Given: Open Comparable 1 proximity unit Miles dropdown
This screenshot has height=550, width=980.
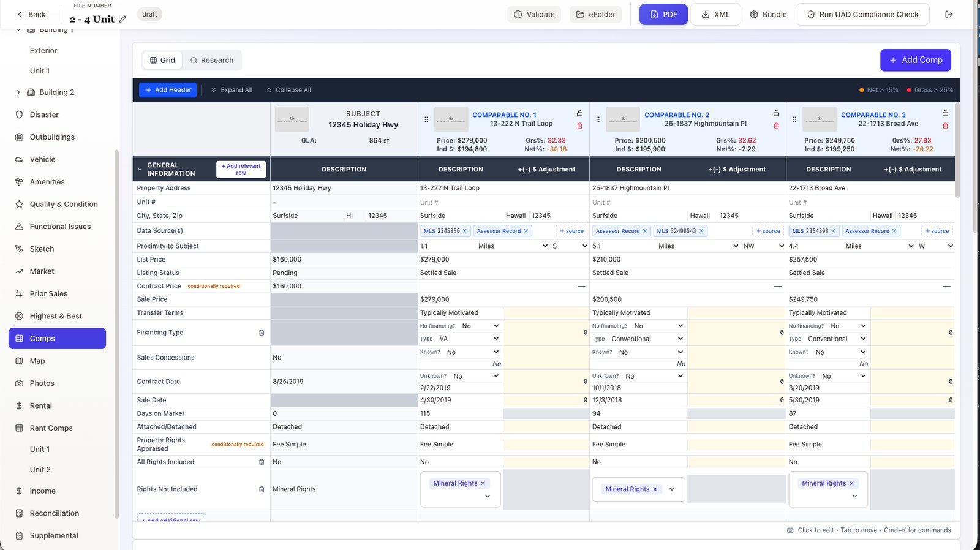Looking at the screenshot, I should coord(512,246).
